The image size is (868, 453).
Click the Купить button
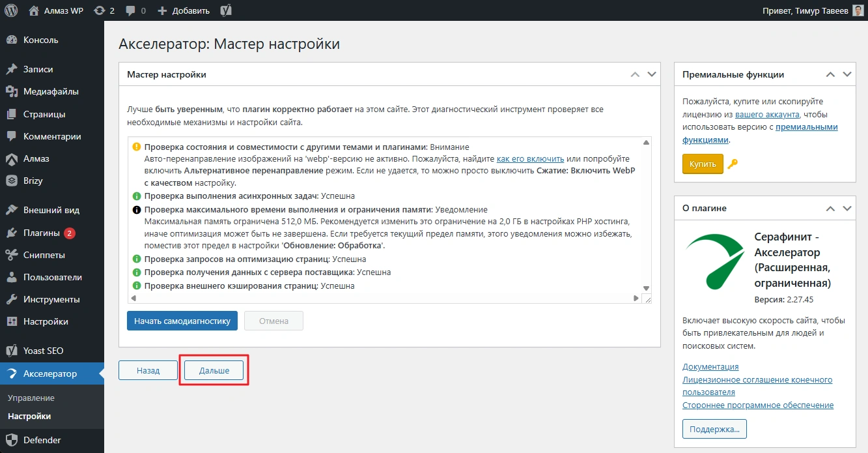coord(703,164)
